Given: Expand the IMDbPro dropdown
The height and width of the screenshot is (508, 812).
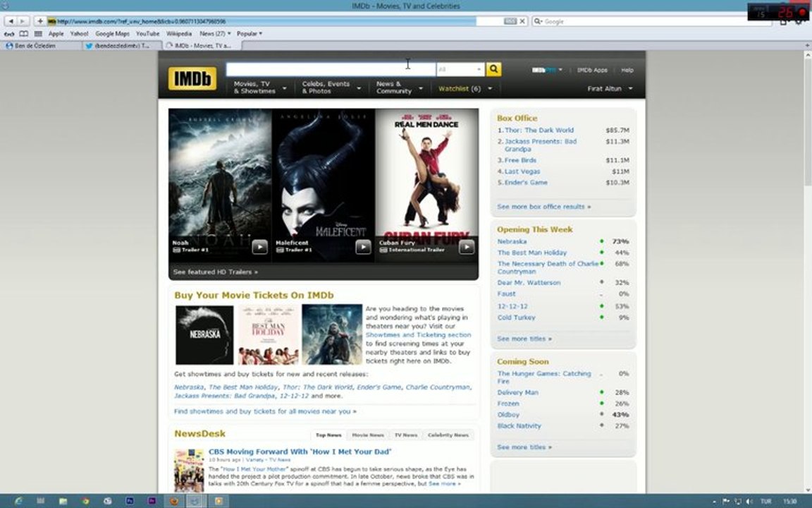Looking at the screenshot, I should [x=547, y=69].
